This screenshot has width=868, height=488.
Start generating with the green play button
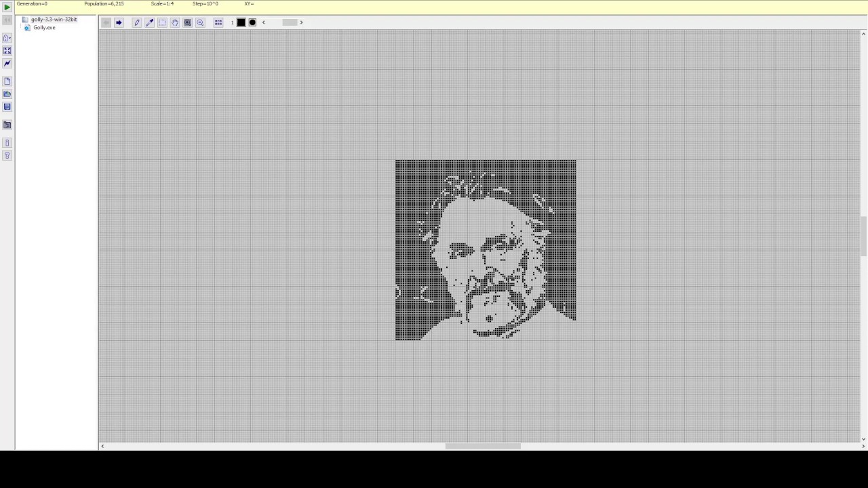(7, 7)
